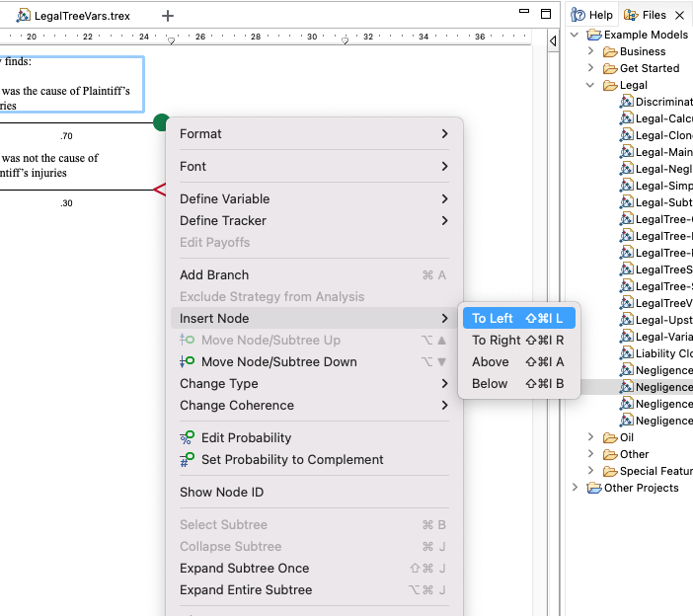Image resolution: width=693 pixels, height=616 pixels.
Task: Choose Add Branch from context menu
Action: [x=314, y=274]
